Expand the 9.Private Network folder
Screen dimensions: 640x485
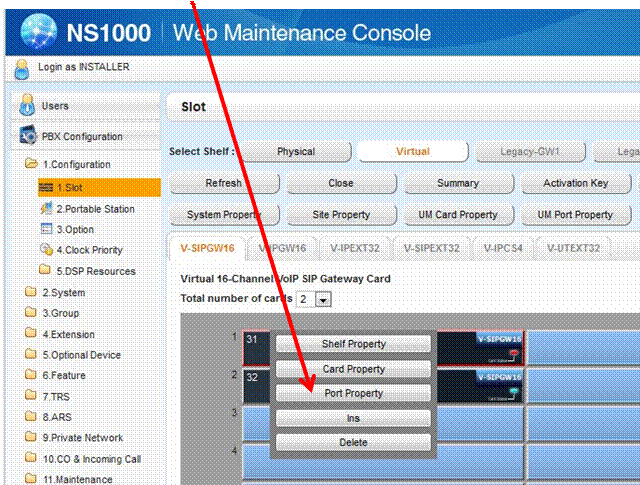(x=32, y=438)
